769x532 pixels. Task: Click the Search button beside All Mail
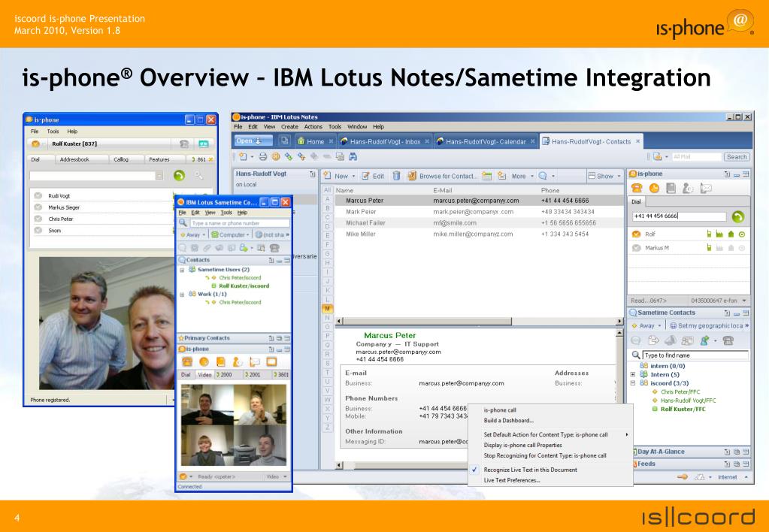click(736, 157)
